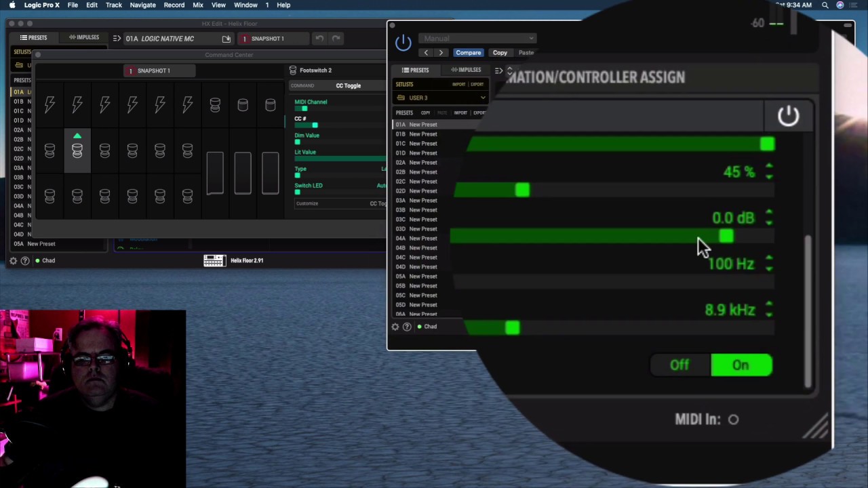
Task: Select the highlighted Footswitch 2 icon in Command Center
Action: click(77, 150)
